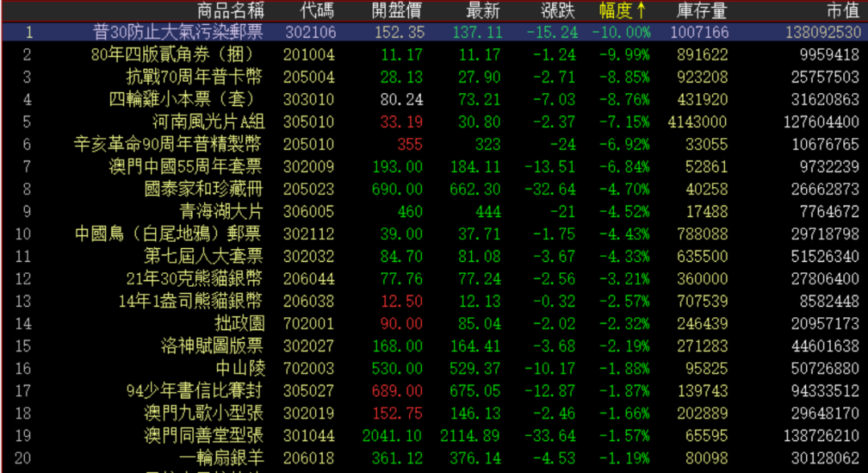The width and height of the screenshot is (868, 473).
Task: Click market value 127604400
Action: [x=821, y=122]
